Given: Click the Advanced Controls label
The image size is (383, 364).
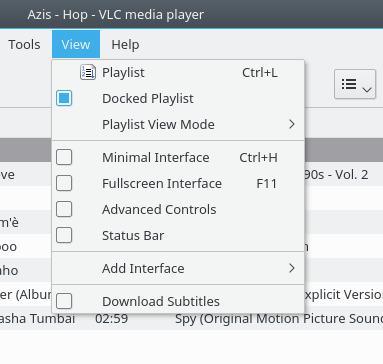Looking at the screenshot, I should [159, 209].
